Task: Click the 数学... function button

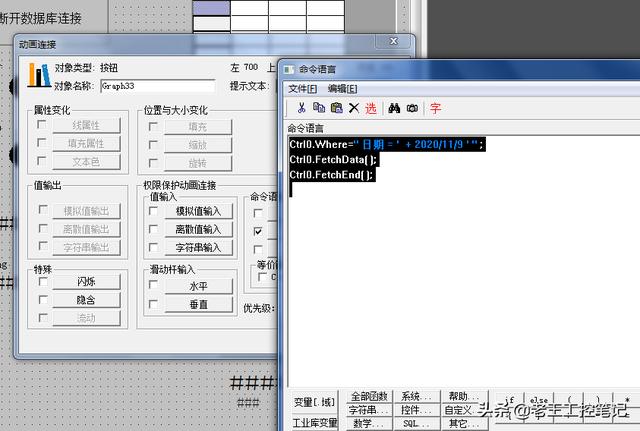Action: (x=369, y=423)
